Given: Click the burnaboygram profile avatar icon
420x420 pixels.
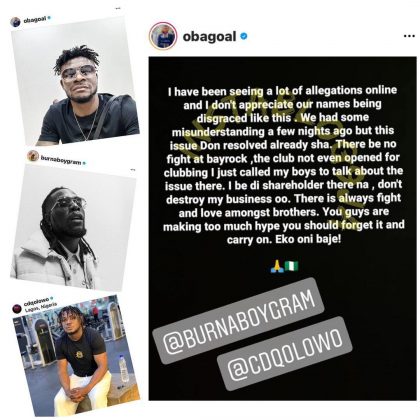Looking at the screenshot, I should click(x=33, y=155).
